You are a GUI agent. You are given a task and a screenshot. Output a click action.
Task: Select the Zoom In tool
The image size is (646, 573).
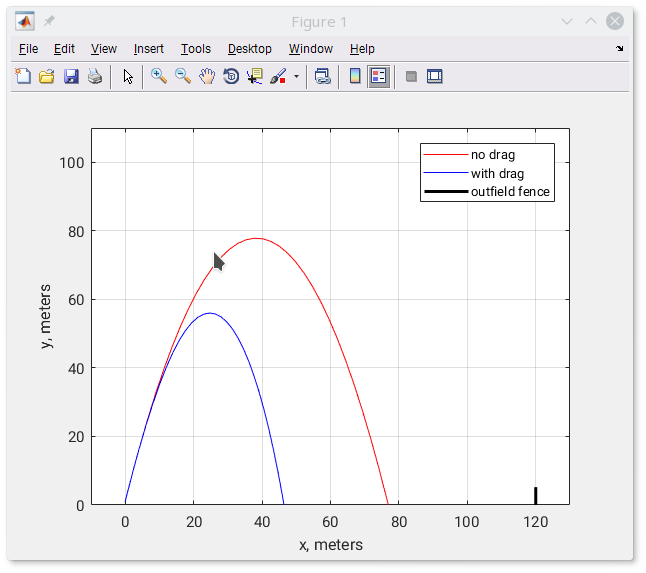tap(158, 76)
